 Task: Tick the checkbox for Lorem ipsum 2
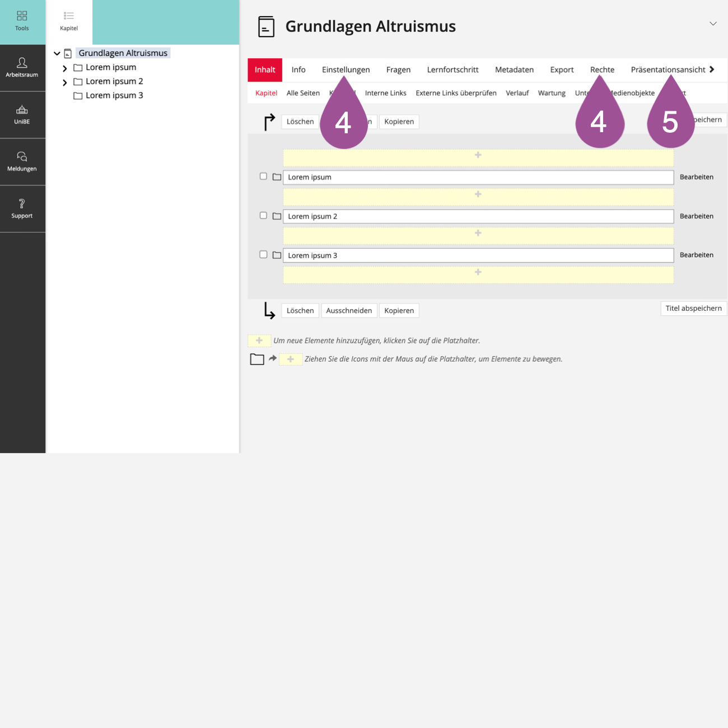coord(263,216)
